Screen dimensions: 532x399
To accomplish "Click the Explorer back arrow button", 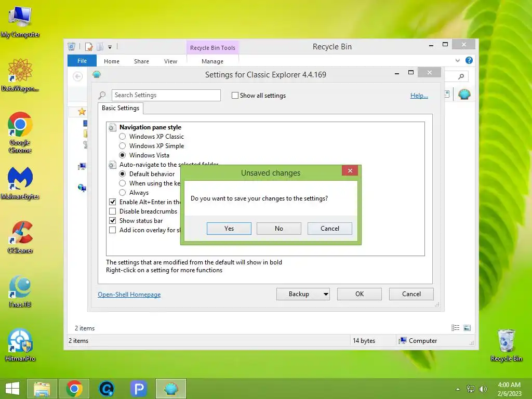I will tap(78, 77).
